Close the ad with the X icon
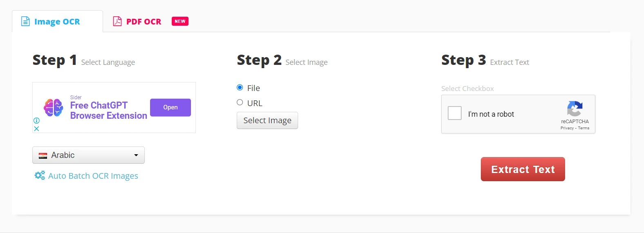644x233 pixels. click(x=36, y=129)
